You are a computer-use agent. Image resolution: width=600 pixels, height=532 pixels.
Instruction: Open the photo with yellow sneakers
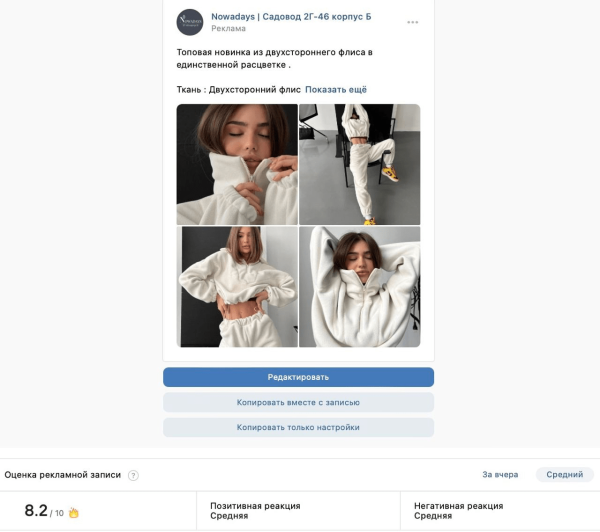pos(360,164)
